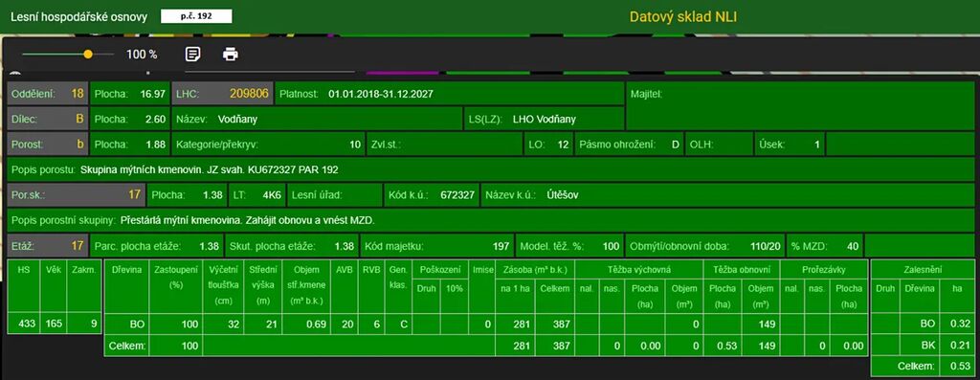
Task: Click the 100 % zoom label
Action: (x=142, y=55)
